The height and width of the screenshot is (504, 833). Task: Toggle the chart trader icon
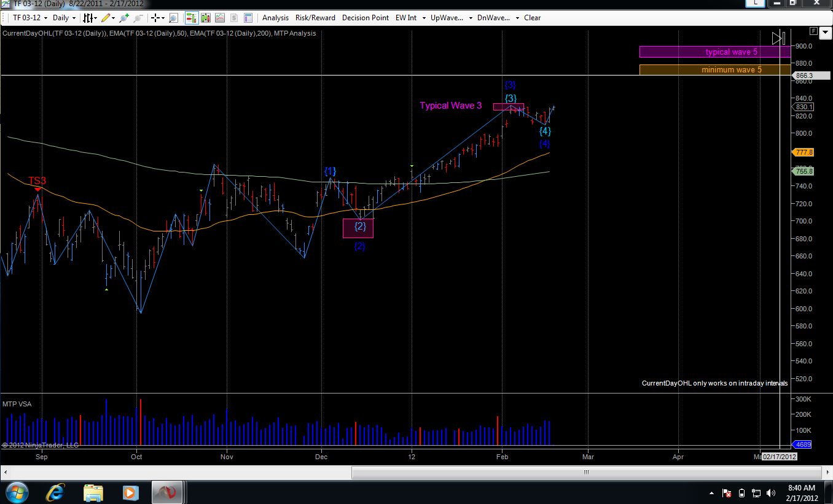[191, 18]
